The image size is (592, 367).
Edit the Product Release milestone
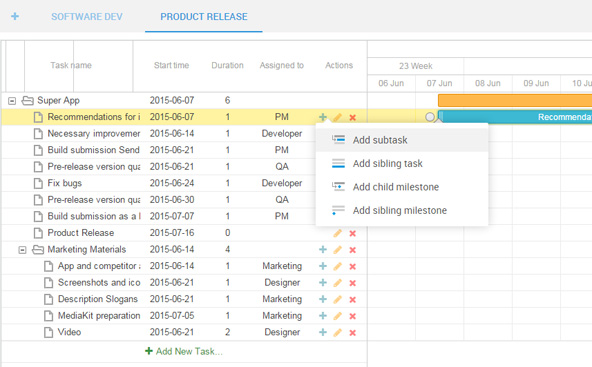[x=338, y=233]
